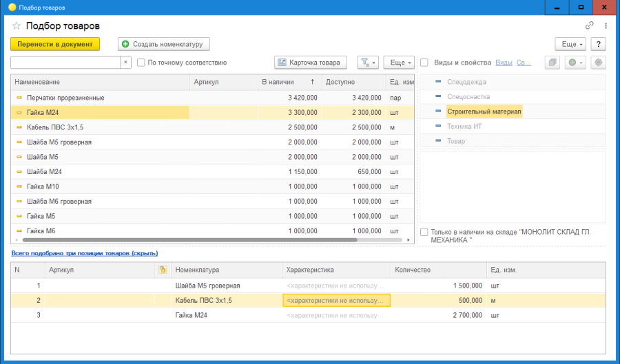The height and width of the screenshot is (364, 620).
Task: Clear the search field with the X button
Action: pos(125,63)
